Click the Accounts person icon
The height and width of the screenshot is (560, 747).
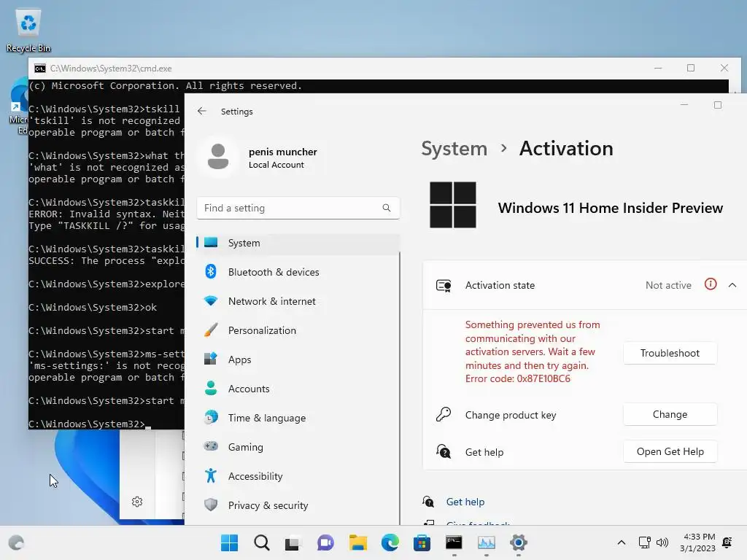211,388
